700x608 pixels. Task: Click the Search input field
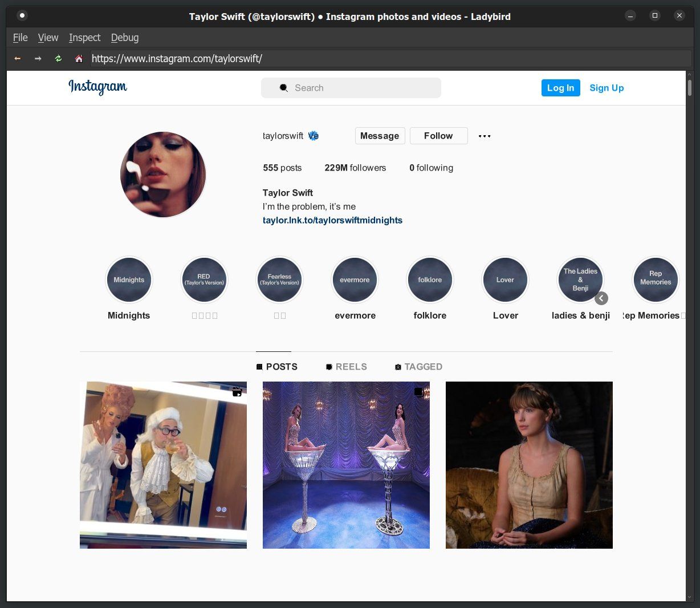pos(351,88)
